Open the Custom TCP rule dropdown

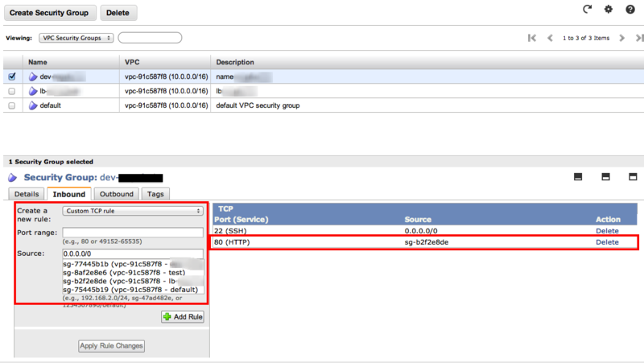coord(133,211)
